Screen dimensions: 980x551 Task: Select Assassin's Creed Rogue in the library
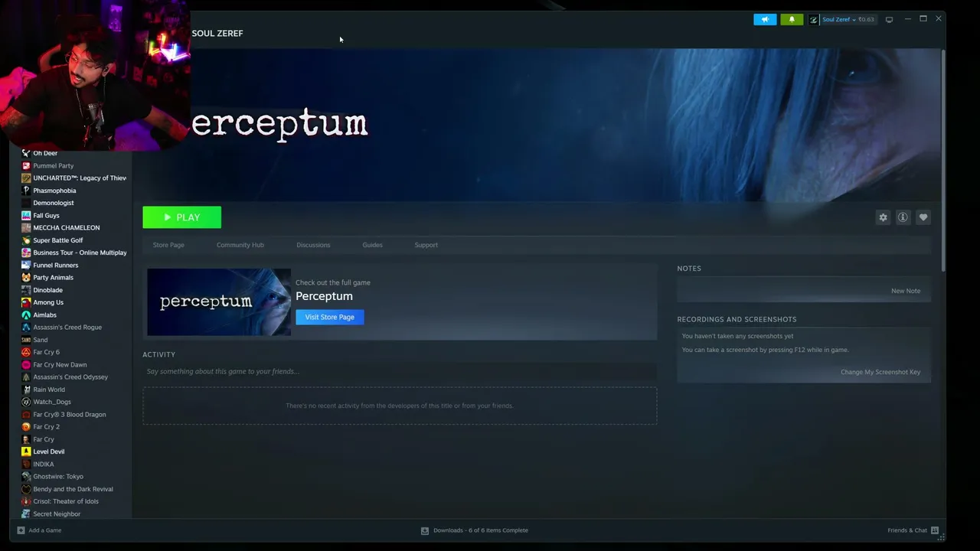point(67,328)
